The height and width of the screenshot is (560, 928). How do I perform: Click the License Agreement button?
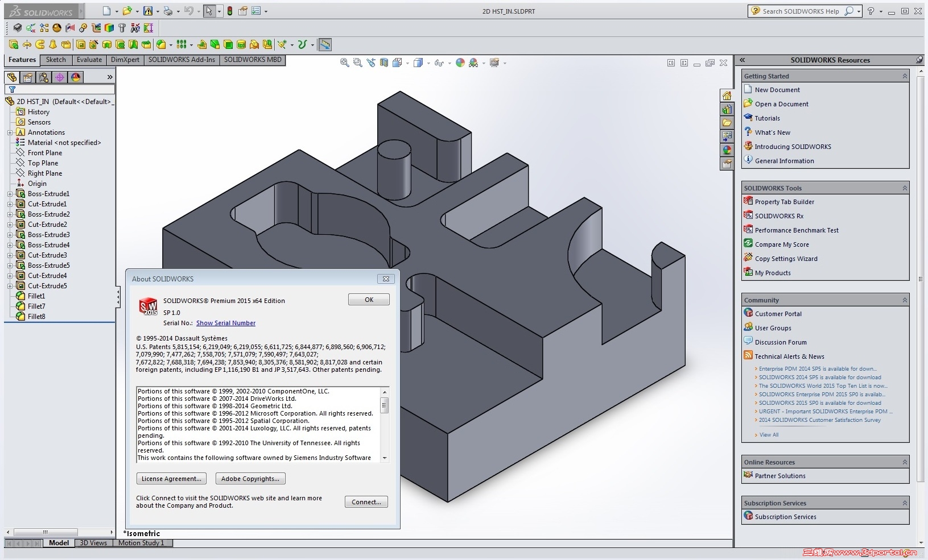coord(171,479)
